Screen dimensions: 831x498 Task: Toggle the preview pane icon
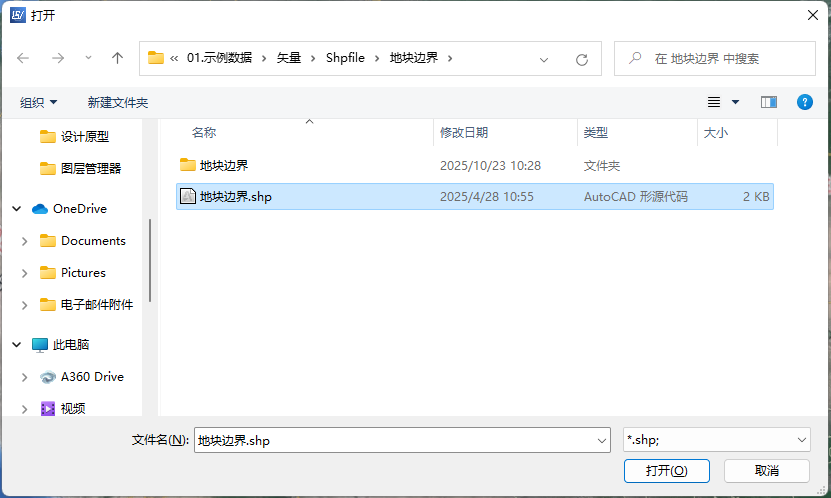click(x=768, y=102)
